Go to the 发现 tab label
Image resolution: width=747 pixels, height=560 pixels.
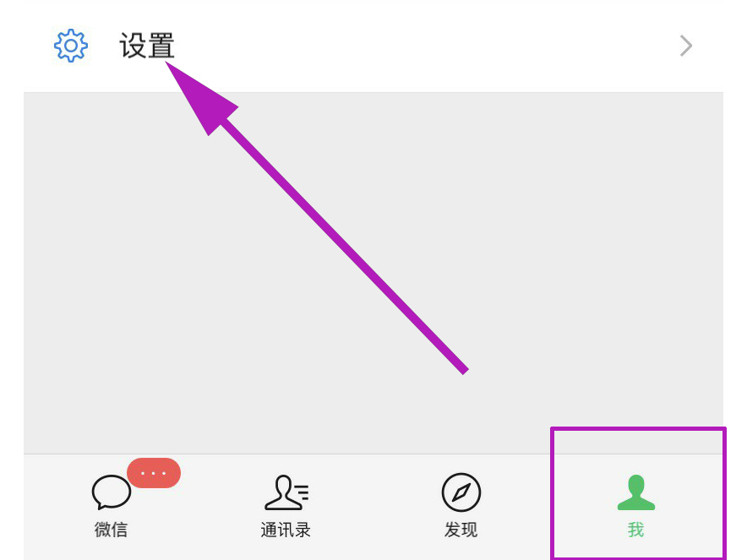(x=461, y=530)
